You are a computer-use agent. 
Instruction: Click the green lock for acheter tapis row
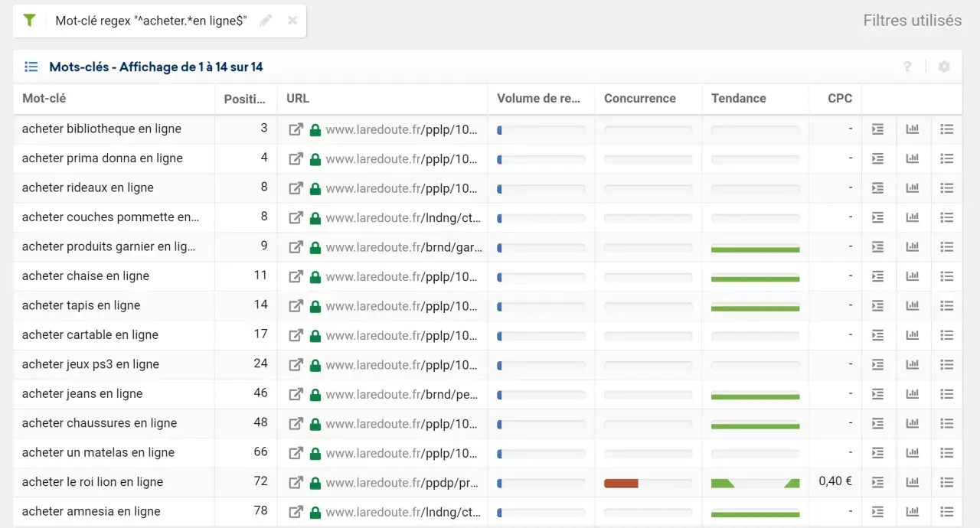(315, 306)
